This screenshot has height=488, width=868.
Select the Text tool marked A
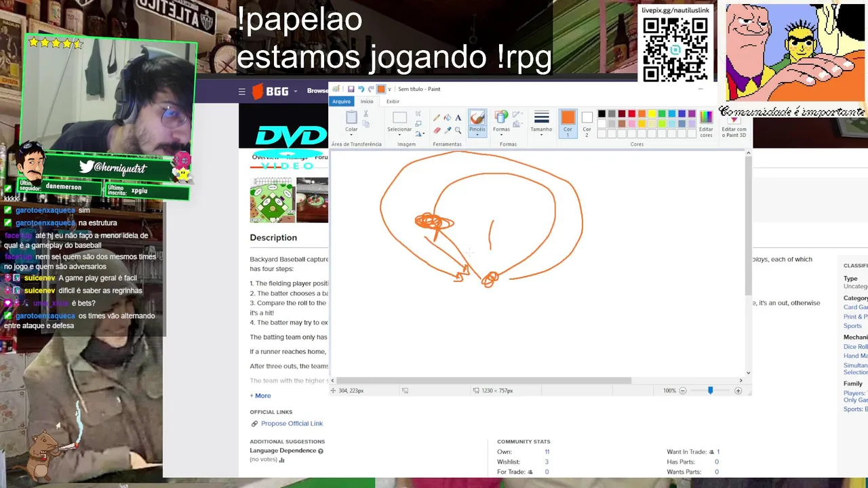pyautogui.click(x=458, y=117)
